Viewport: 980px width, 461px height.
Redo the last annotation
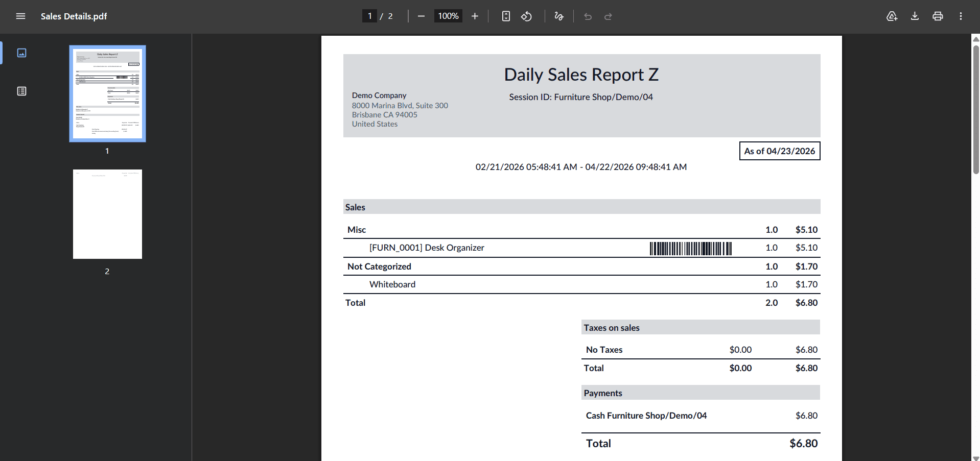point(608,16)
